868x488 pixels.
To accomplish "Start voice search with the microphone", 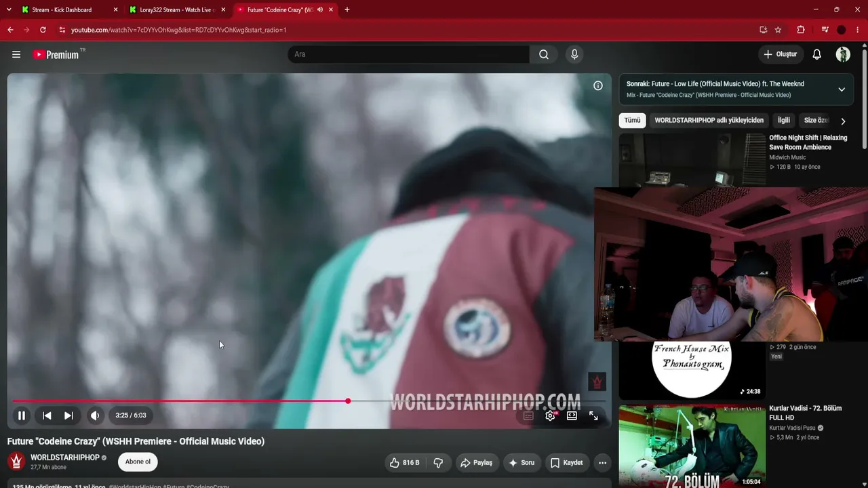I will pos(574,54).
